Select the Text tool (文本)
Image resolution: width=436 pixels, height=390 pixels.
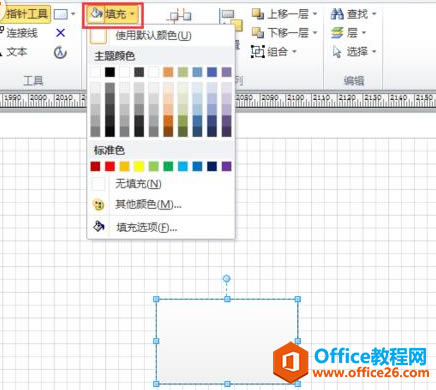point(14,52)
